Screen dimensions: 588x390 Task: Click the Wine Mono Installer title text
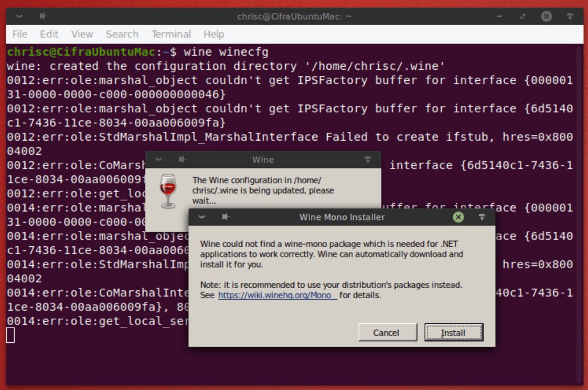342,217
